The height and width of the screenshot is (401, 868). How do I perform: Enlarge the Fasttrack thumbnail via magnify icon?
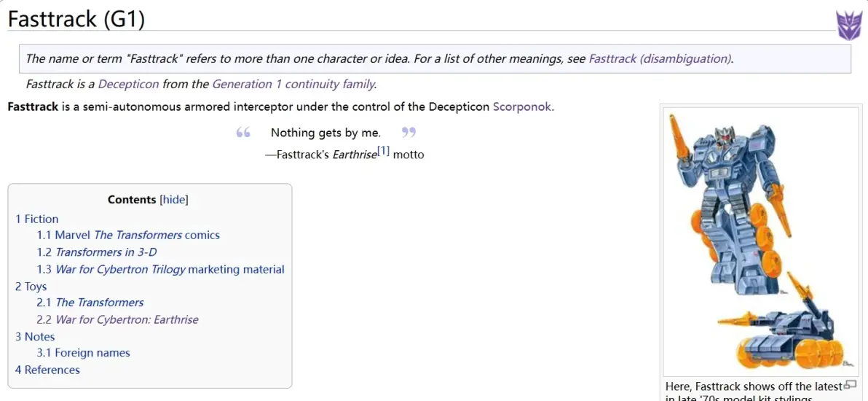850,384
